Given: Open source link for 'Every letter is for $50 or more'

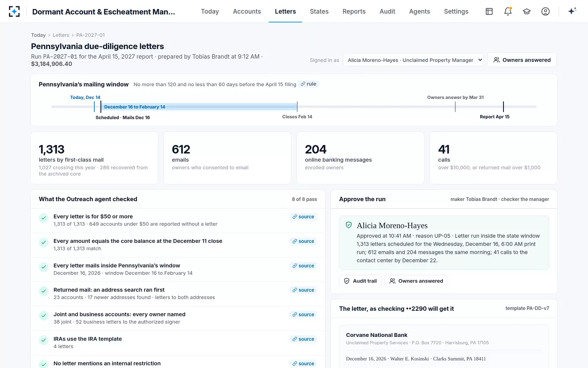Looking at the screenshot, I should coord(303,217).
